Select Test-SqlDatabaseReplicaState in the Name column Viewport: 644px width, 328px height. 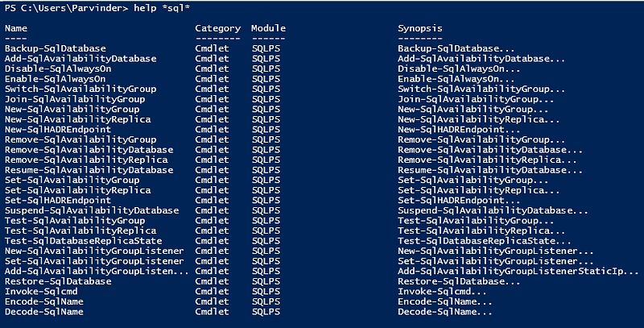click(83, 241)
